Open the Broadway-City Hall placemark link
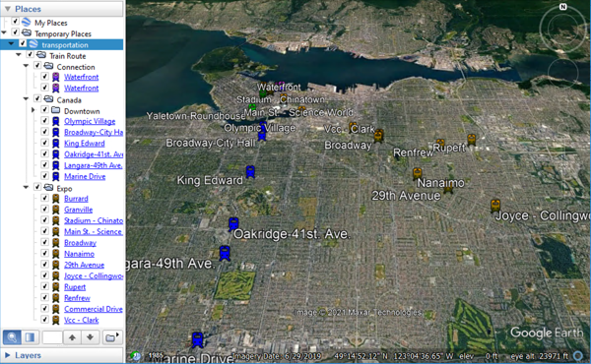 (94, 132)
